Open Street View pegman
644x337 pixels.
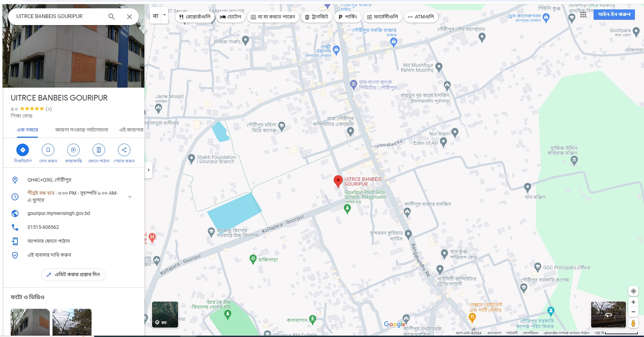(x=633, y=323)
